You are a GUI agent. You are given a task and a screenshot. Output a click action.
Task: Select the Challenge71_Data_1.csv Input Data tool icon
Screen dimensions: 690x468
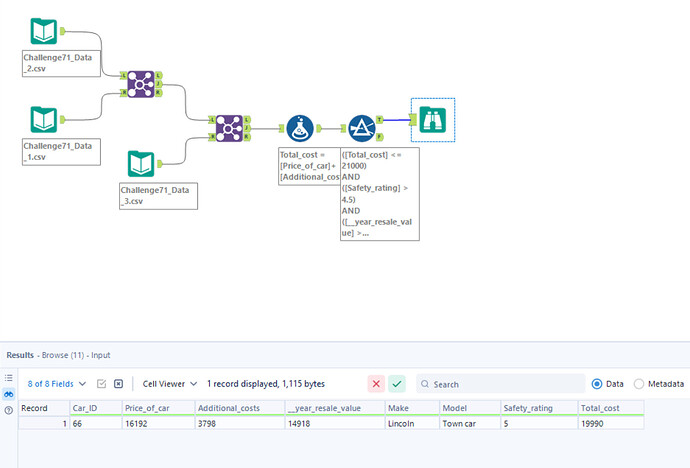(x=44, y=120)
